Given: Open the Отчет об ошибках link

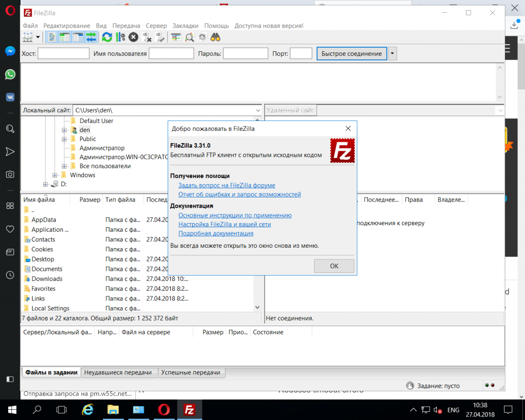Looking at the screenshot, I should [239, 194].
